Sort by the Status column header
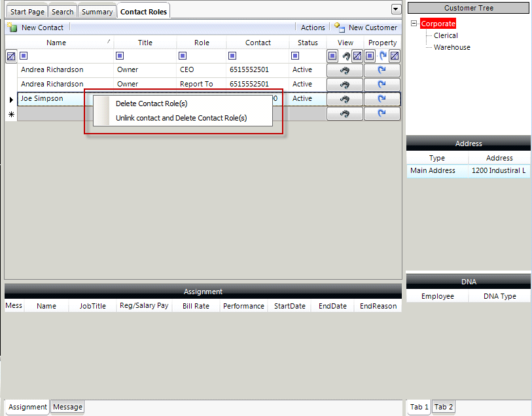The image size is (532, 416). coord(308,43)
